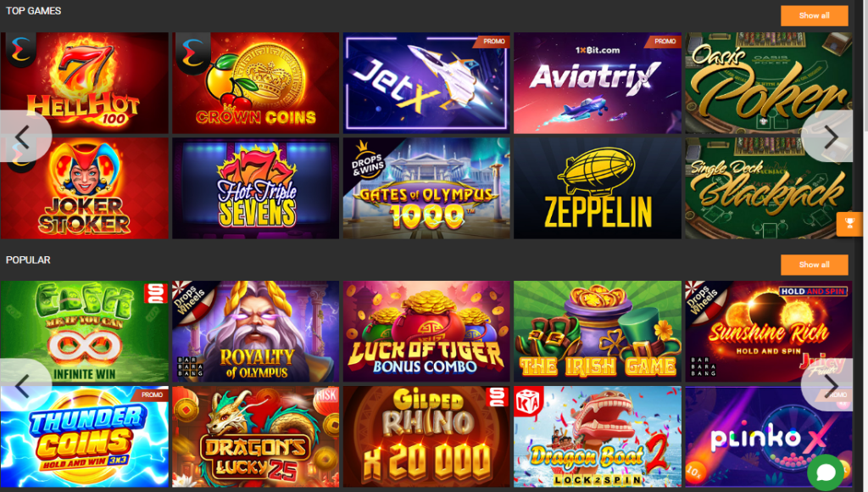This screenshot has width=868, height=492.
Task: Go back in Popular section with left arrow
Action: coord(24,386)
